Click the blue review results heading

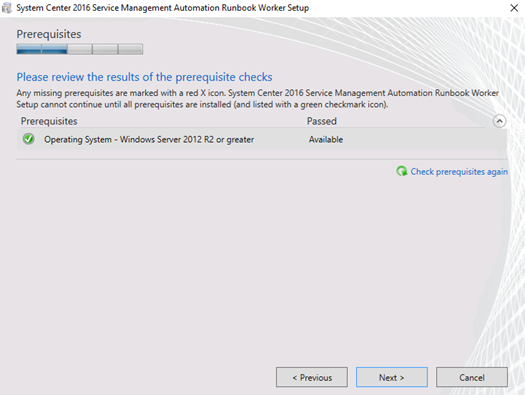(x=144, y=77)
